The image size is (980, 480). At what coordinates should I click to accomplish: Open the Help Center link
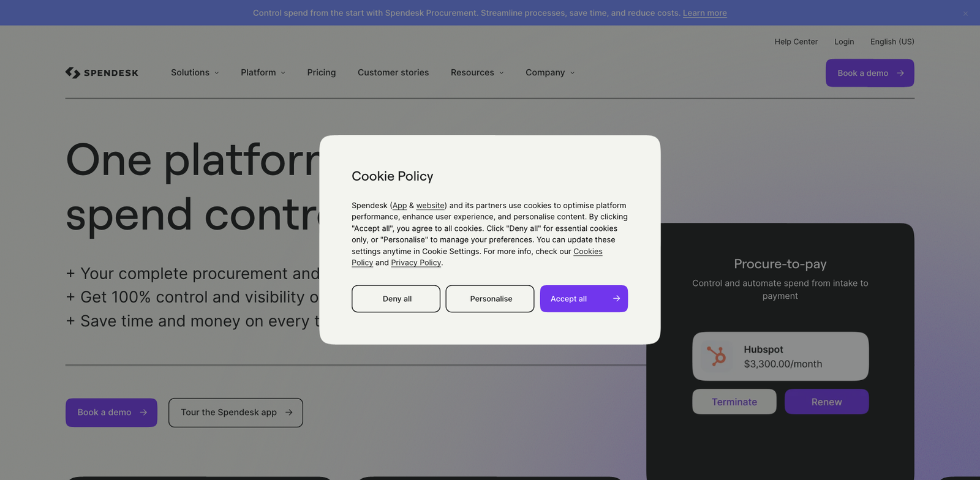pos(796,42)
